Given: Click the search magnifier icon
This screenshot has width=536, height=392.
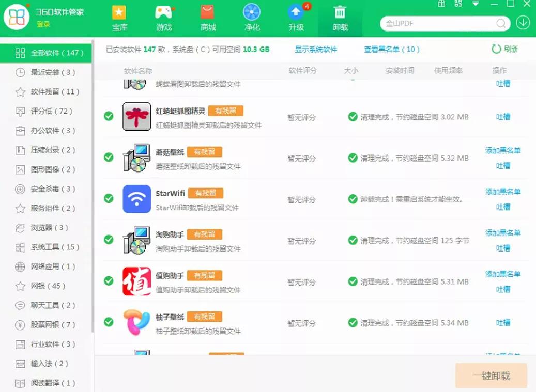Looking at the screenshot, I should 500,23.
